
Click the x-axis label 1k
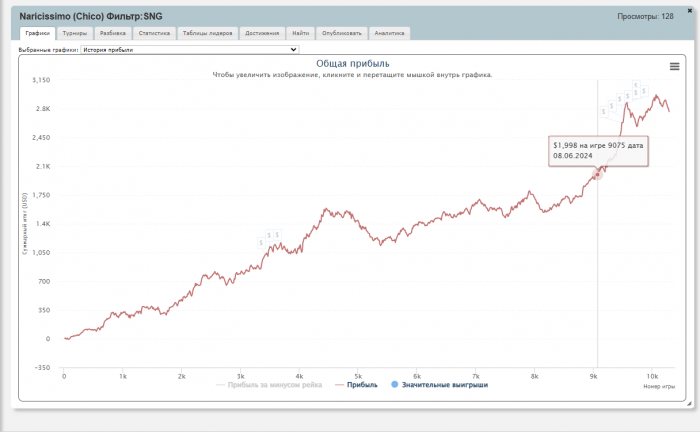[123, 376]
